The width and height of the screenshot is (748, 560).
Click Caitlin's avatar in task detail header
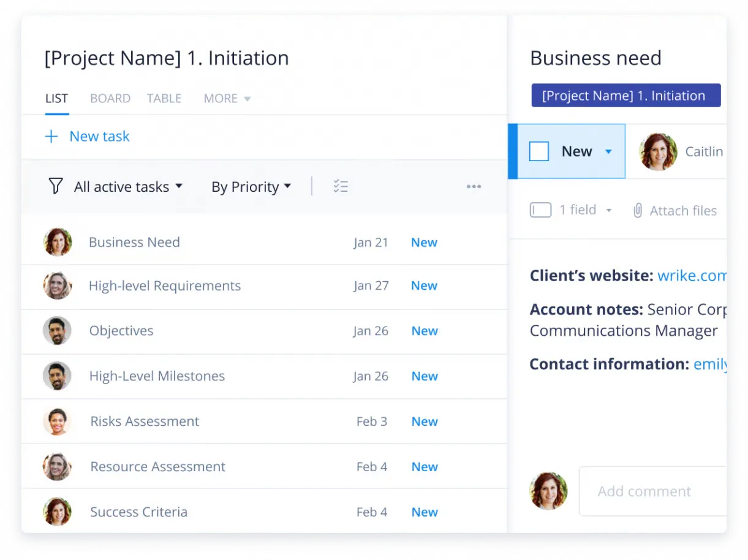[x=658, y=151]
